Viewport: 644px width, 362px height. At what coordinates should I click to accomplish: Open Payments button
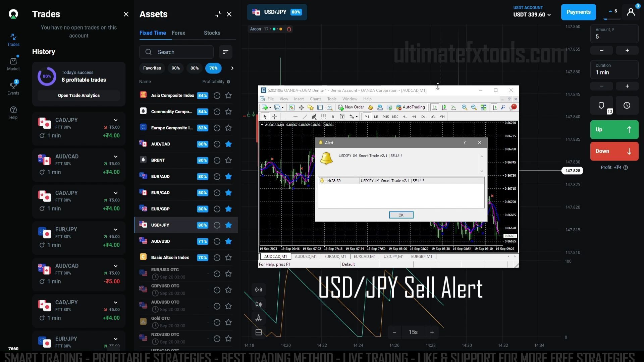(x=579, y=12)
